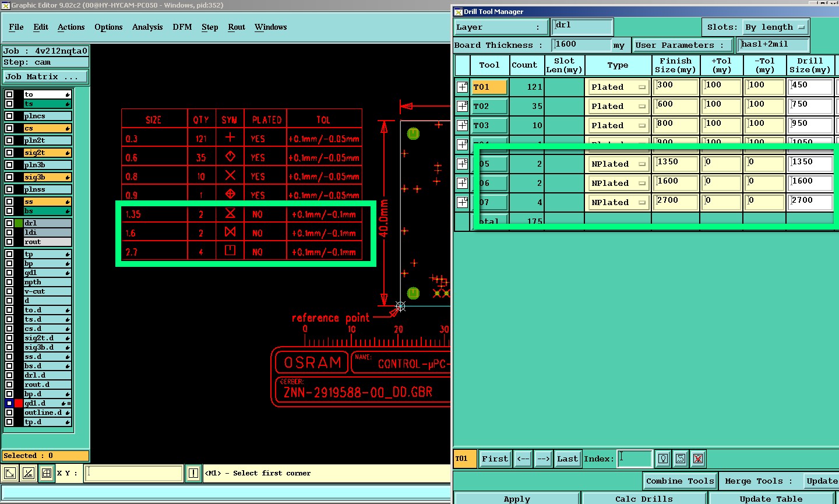
Task: Expand the T01 row plus icon
Action: click(x=462, y=87)
